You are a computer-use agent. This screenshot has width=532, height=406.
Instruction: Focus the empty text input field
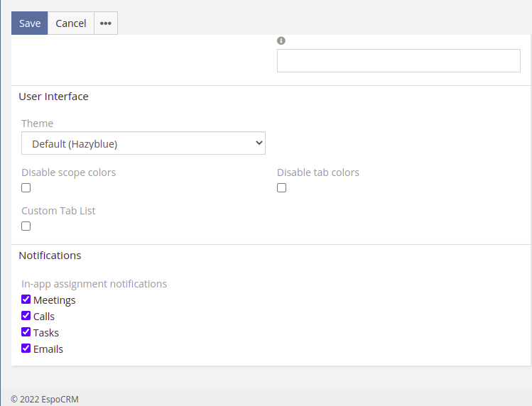(398, 61)
